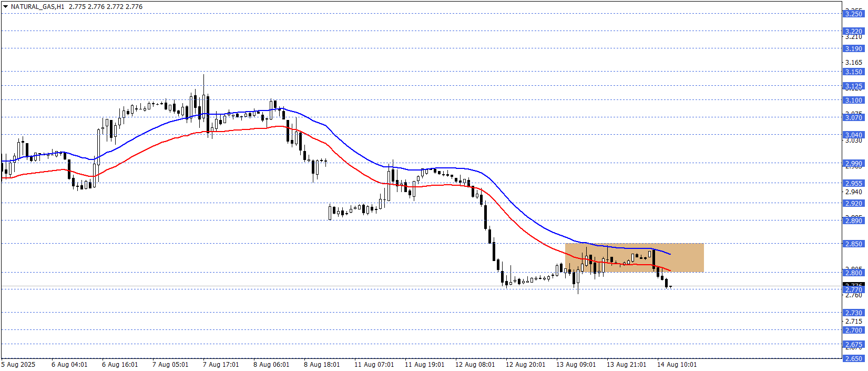Screen dimensions: 868x371
Task: Click the 11 Aug 19:01 time label
Action: point(424,365)
